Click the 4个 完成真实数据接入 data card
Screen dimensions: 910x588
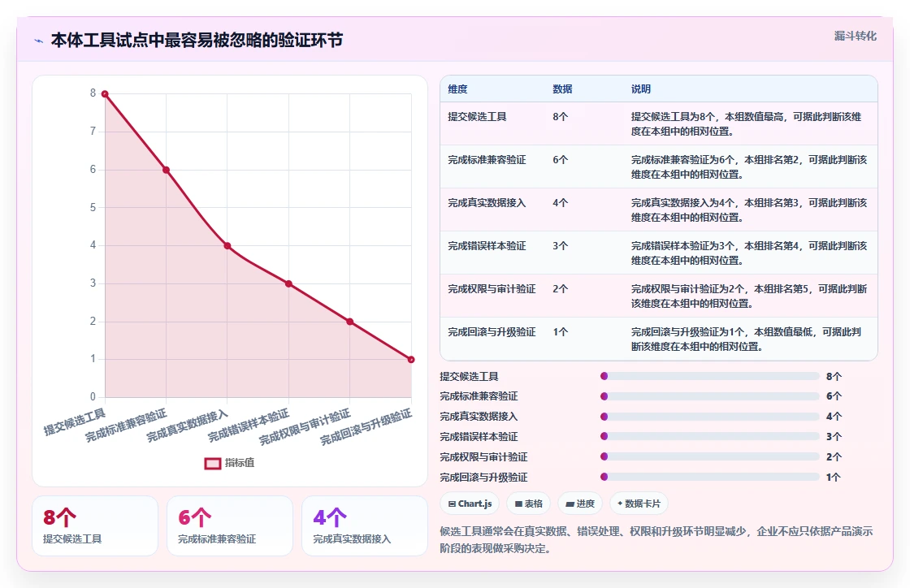(x=365, y=526)
